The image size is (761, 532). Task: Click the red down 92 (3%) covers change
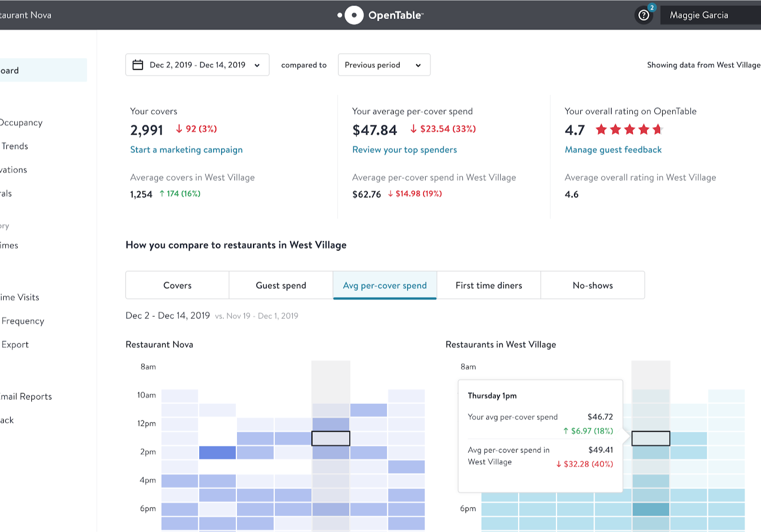tap(196, 129)
